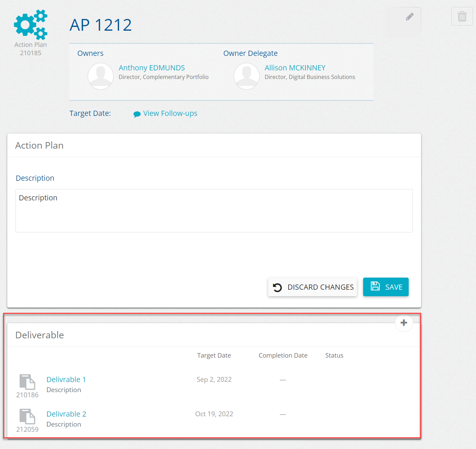Click the Status column header
The height and width of the screenshot is (449, 476).
coord(334,356)
